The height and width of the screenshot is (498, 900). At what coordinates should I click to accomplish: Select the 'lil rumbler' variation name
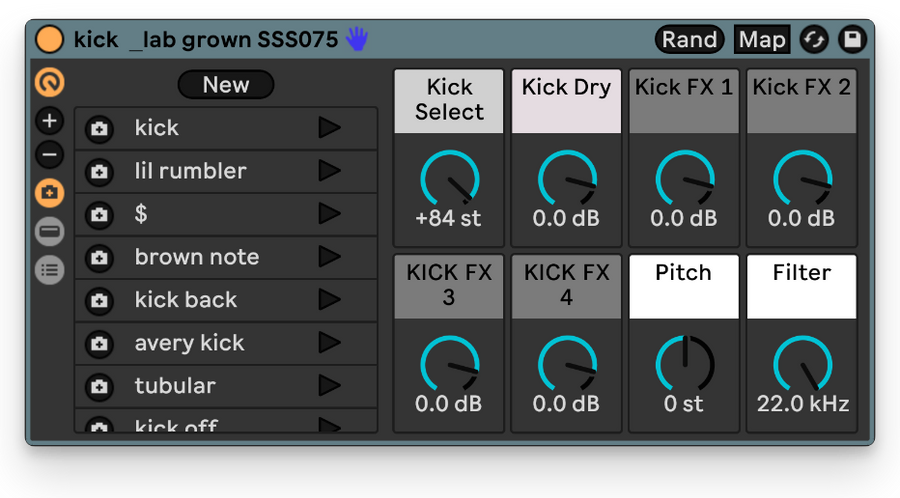[191, 170]
